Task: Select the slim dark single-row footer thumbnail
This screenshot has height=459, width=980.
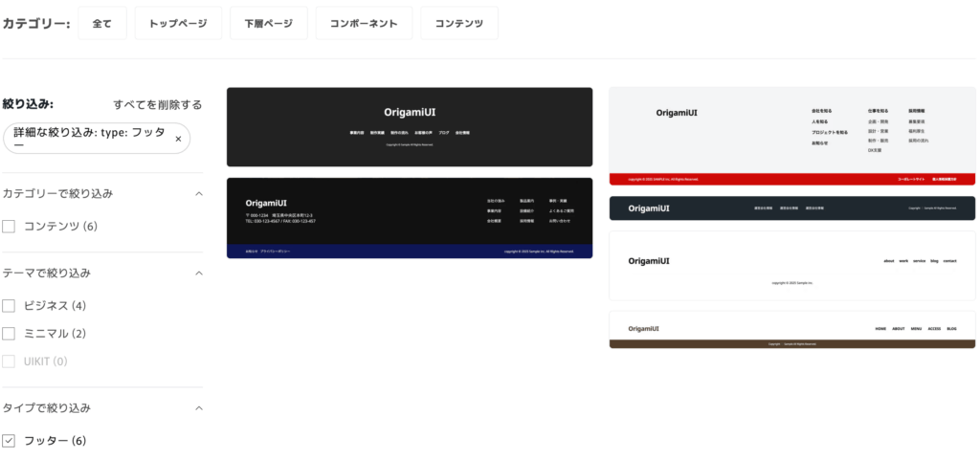Action: pos(792,208)
